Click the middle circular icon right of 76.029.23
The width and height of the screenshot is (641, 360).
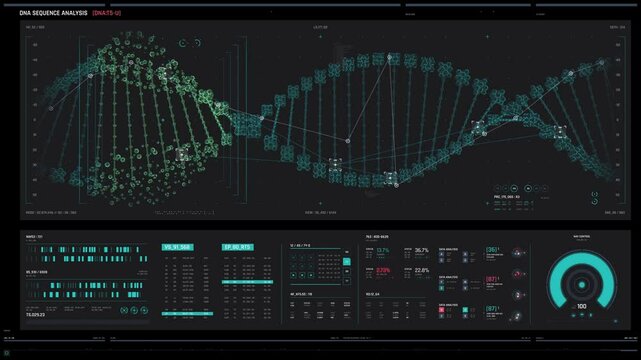point(134,311)
